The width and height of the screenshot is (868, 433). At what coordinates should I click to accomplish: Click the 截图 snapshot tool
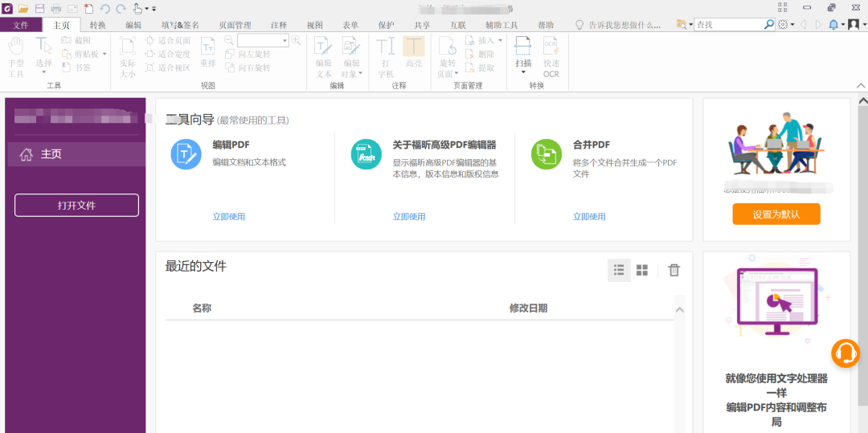coord(76,40)
